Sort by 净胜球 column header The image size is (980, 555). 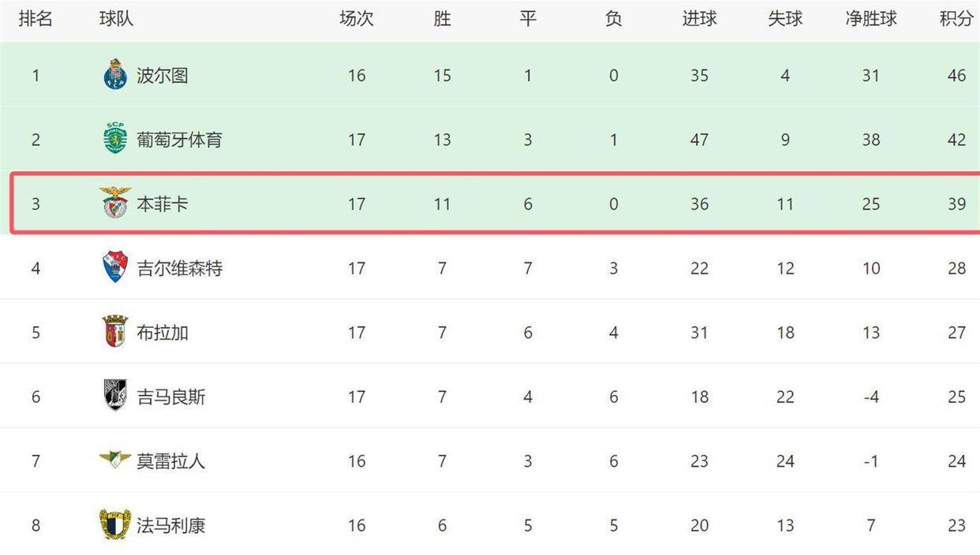pyautogui.click(x=871, y=19)
